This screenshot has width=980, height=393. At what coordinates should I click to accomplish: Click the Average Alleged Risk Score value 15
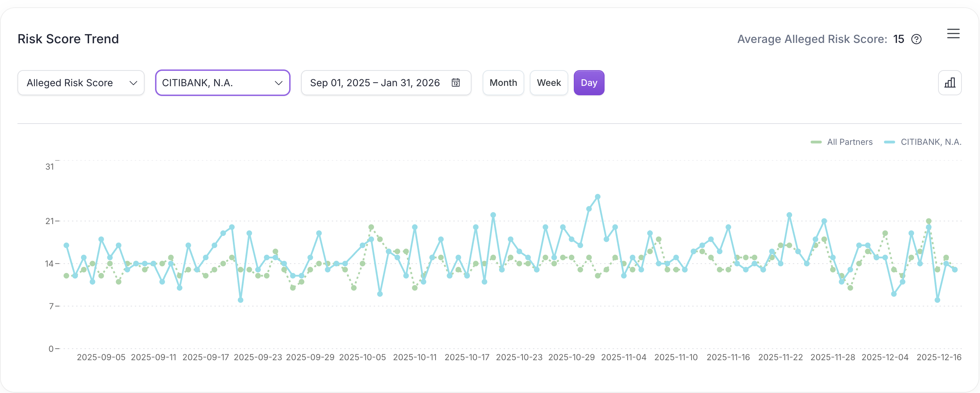[x=899, y=39]
